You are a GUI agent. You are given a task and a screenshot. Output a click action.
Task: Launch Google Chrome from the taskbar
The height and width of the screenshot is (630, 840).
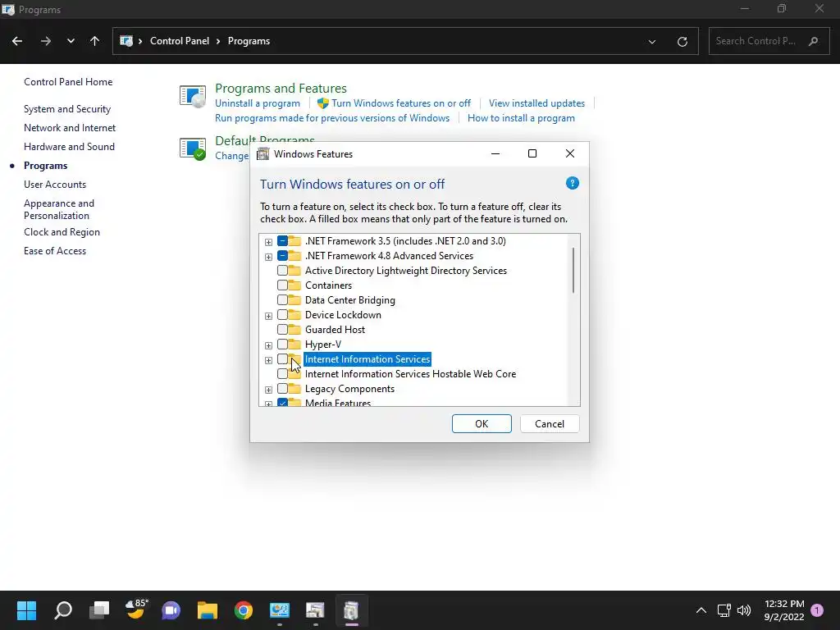click(243, 610)
